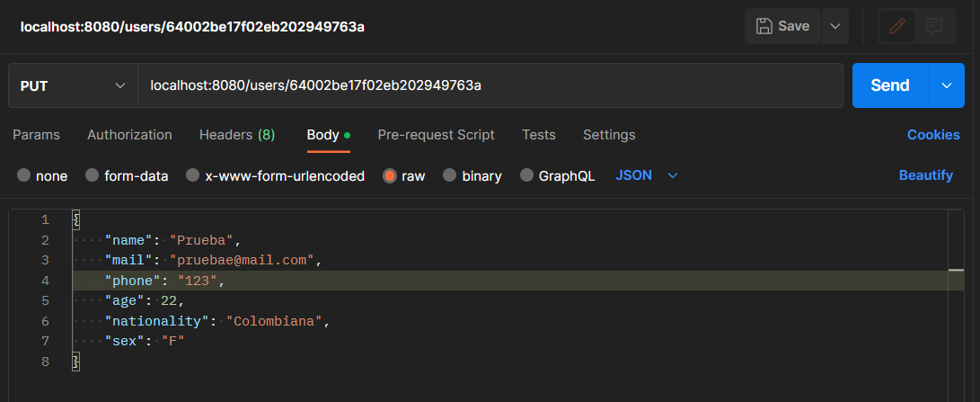Choose the GraphQL body option
Viewport: 980px width, 402px height.
(558, 176)
